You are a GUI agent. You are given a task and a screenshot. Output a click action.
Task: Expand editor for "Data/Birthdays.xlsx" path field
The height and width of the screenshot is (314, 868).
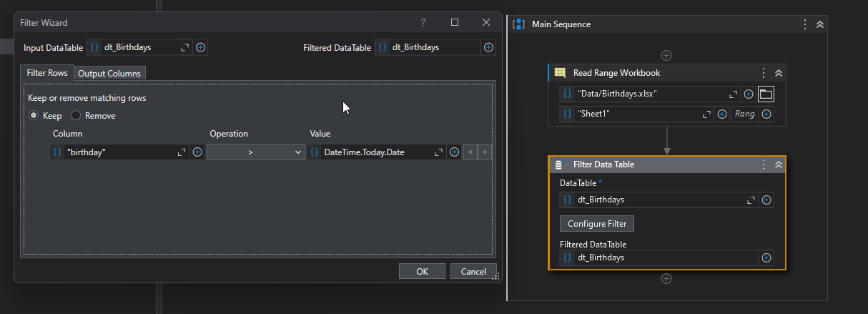click(x=733, y=94)
